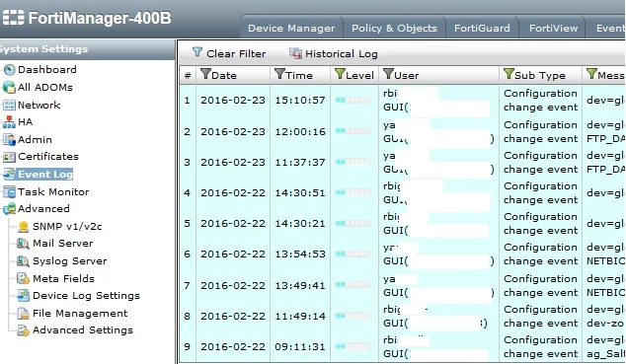Open Mail Server settings
This screenshot has height=364, width=626.
click(x=62, y=244)
